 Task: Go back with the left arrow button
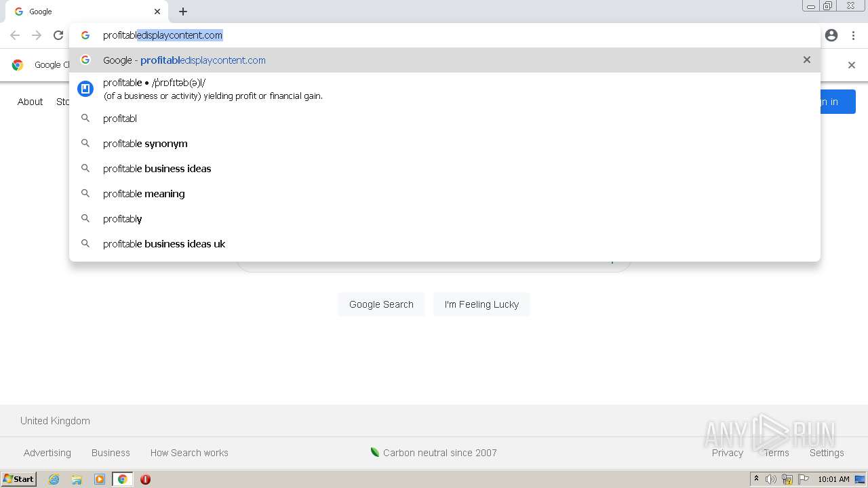15,35
